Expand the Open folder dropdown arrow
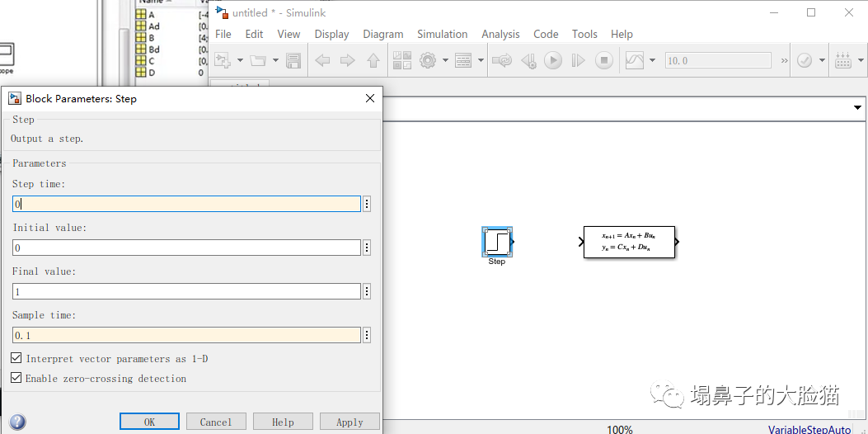The image size is (868, 434). [275, 60]
